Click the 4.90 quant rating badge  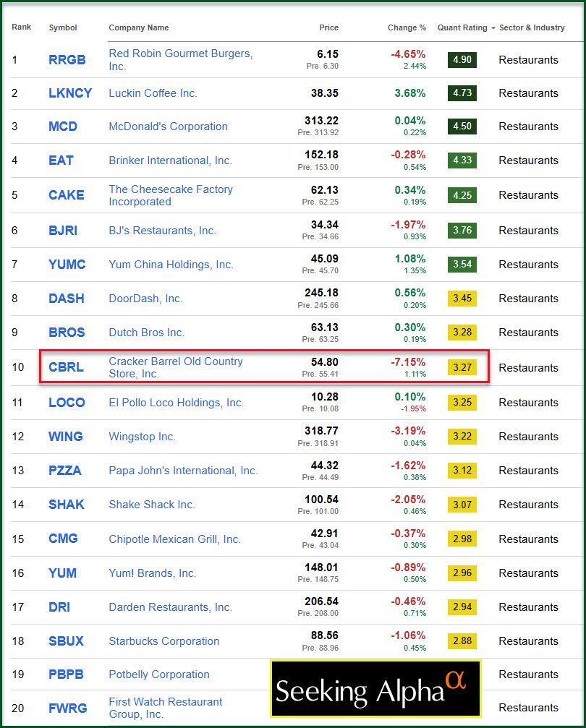coord(462,59)
